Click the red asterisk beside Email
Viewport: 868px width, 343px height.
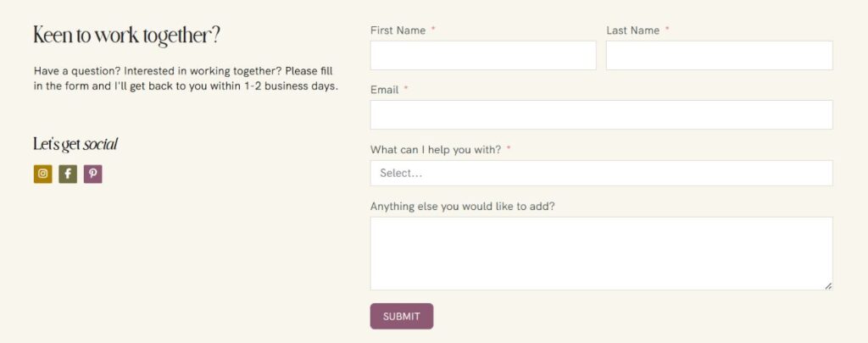406,89
